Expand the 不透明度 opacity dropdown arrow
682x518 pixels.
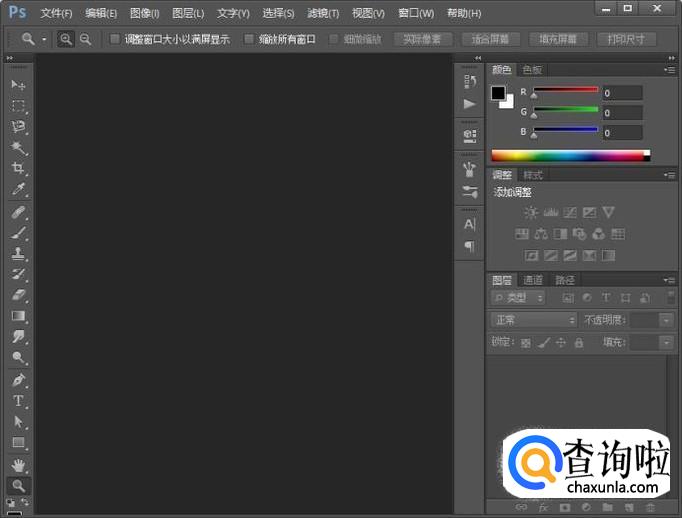tap(666, 321)
